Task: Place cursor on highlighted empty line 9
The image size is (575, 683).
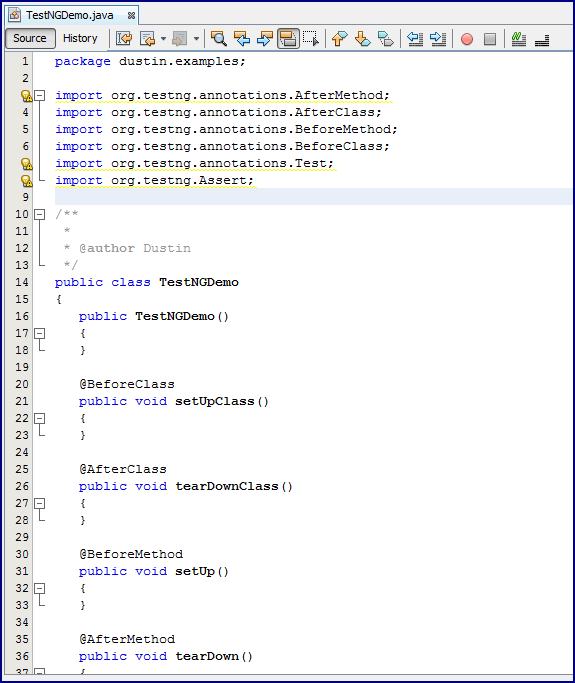Action: click(x=313, y=197)
